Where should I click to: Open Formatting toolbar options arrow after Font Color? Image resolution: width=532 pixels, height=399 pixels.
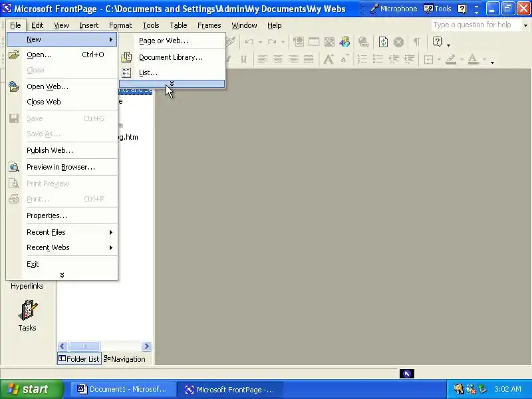[x=492, y=63]
